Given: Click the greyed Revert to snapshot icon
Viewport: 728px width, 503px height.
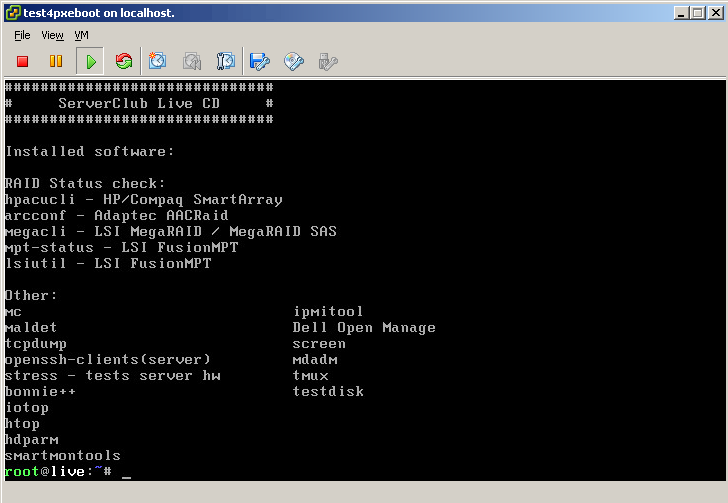Looking at the screenshot, I should [x=192, y=61].
